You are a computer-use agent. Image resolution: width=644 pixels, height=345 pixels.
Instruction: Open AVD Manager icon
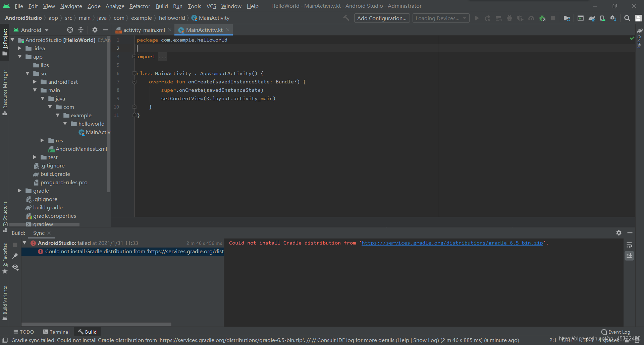coord(602,18)
